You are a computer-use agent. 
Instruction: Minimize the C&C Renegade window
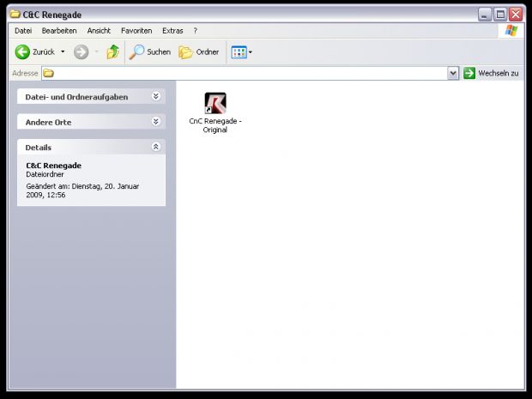point(485,15)
